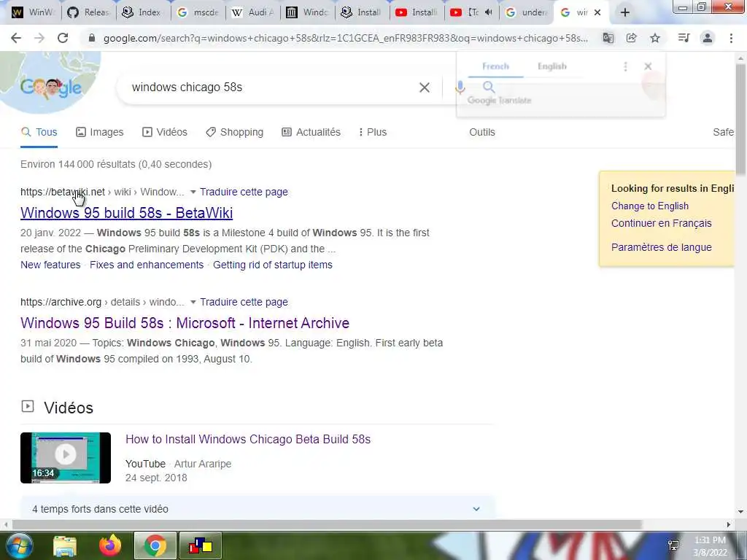Show Actualités search results
Screen dimensions: 747x560
(311, 132)
